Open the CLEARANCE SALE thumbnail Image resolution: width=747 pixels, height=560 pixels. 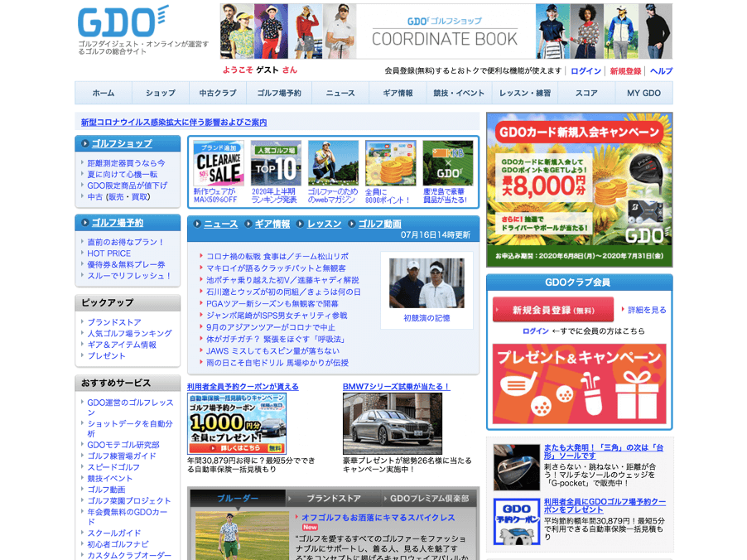point(219,163)
